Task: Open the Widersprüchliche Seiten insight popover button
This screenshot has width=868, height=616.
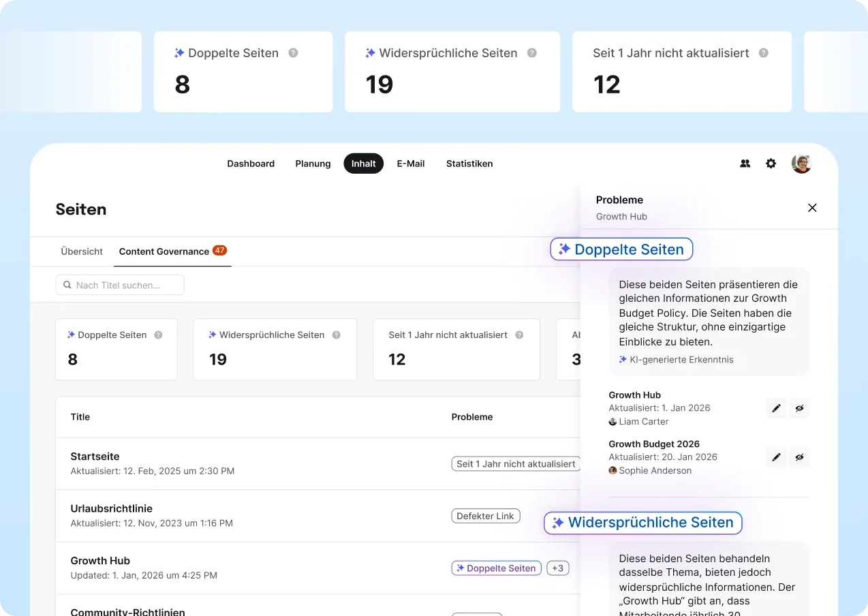Action: coord(642,523)
